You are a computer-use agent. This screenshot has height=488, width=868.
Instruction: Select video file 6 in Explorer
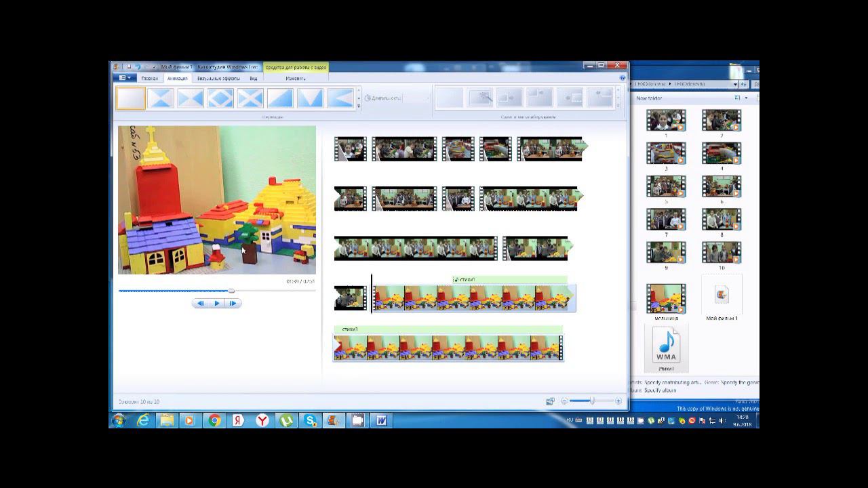point(722,187)
